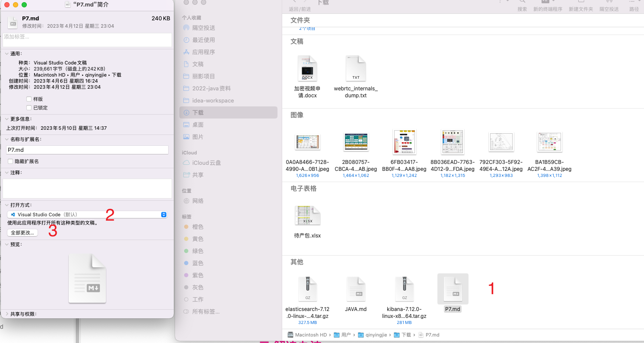Toggle the 隐藏扩展名 checkbox

click(x=10, y=161)
